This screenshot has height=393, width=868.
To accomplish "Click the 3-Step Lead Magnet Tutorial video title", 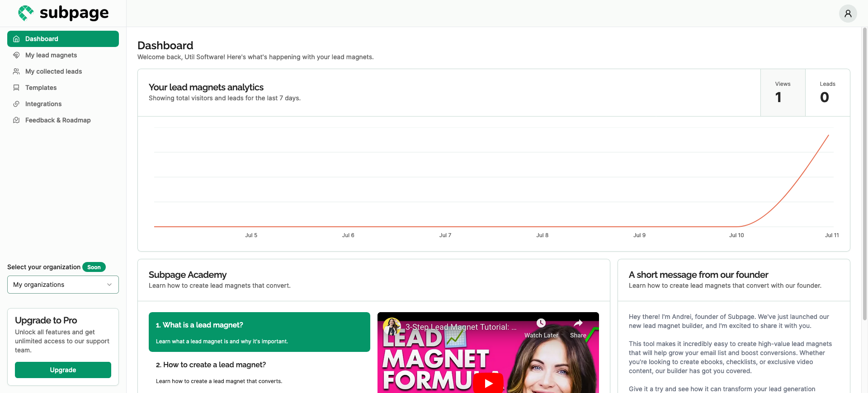I will 461,327.
